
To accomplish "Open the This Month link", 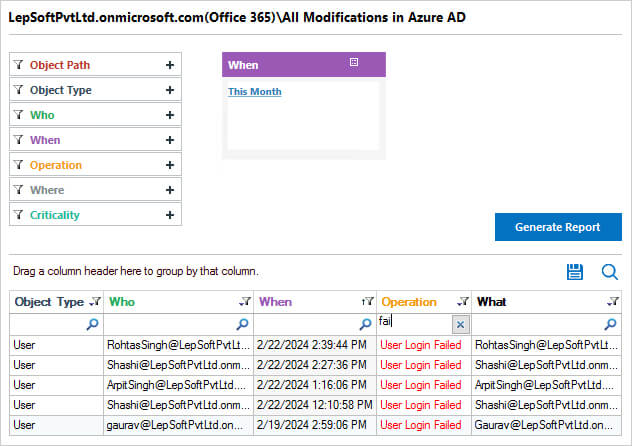I will pyautogui.click(x=255, y=91).
